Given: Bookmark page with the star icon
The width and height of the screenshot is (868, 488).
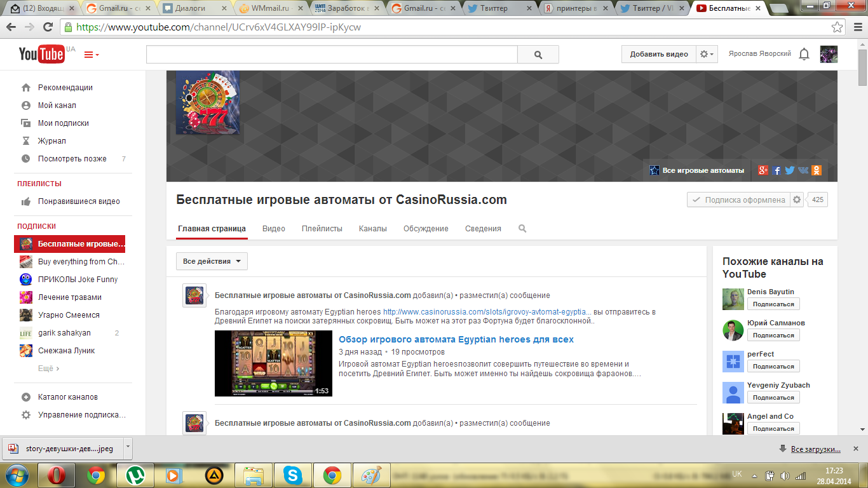Looking at the screenshot, I should click(x=838, y=28).
